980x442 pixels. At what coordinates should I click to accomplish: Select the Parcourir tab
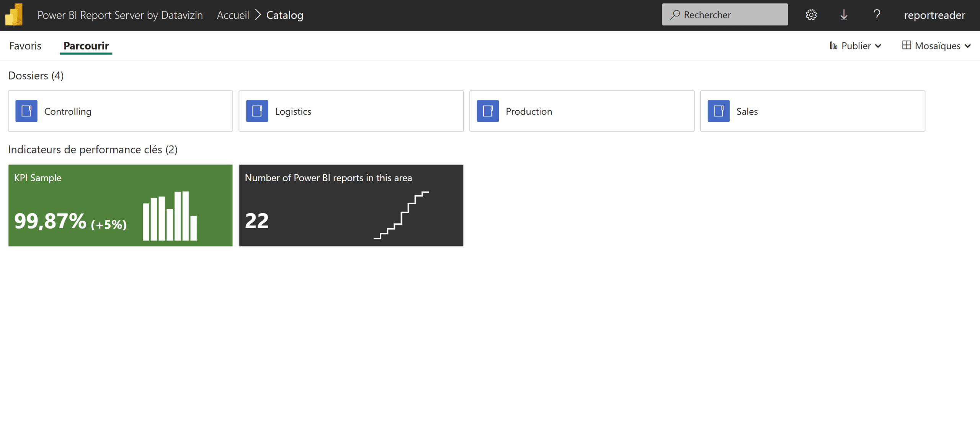coord(86,46)
